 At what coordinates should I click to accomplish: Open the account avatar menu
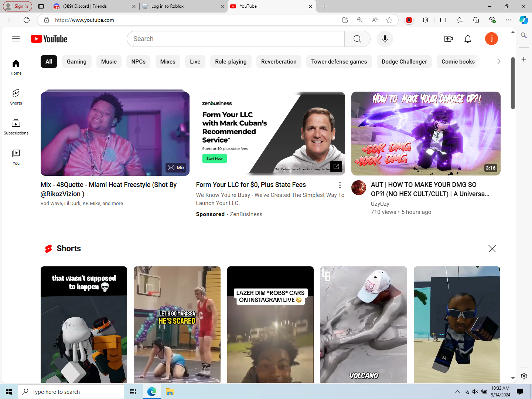pyautogui.click(x=491, y=39)
